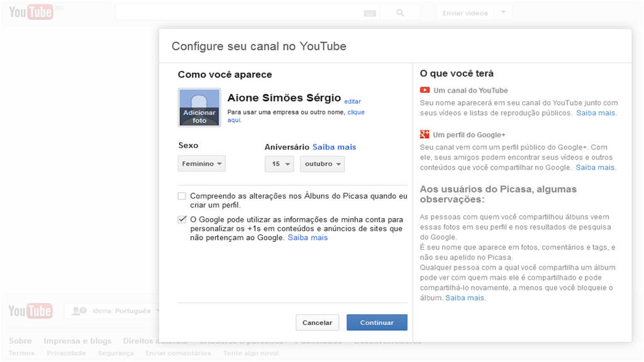The height and width of the screenshot is (362, 644).
Task: Click the 'Um perfil do Google+' text
Action: click(469, 134)
